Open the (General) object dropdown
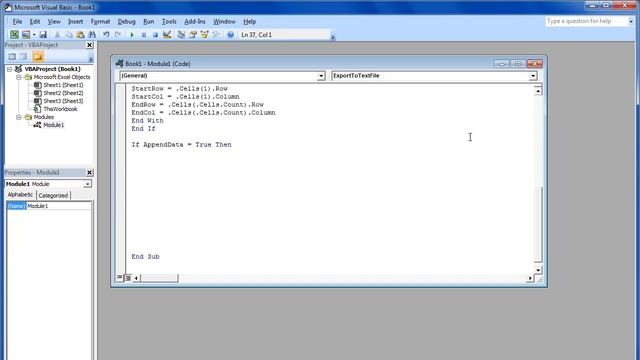640x360 pixels. point(321,76)
